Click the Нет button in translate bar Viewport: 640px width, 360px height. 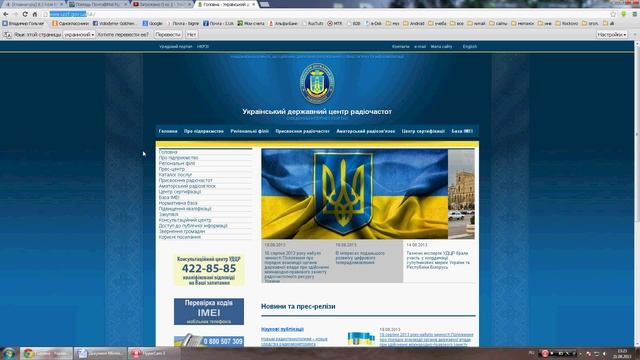point(191,35)
